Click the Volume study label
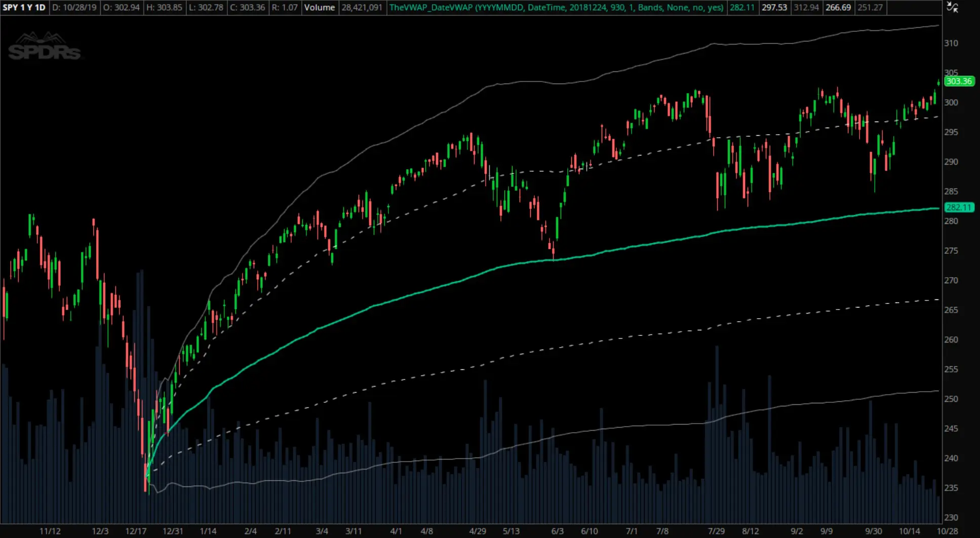The image size is (980, 538). click(x=319, y=8)
